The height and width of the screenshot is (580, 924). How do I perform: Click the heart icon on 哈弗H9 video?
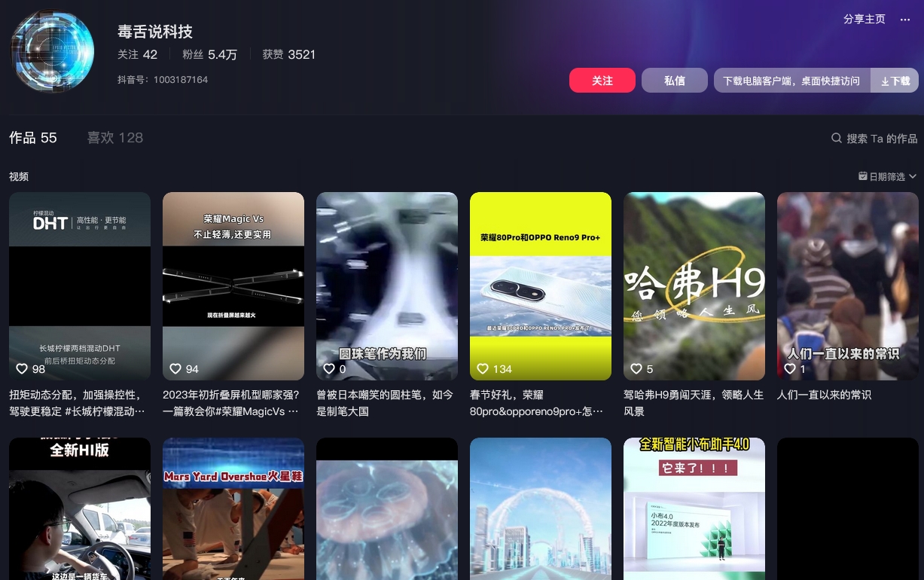636,369
